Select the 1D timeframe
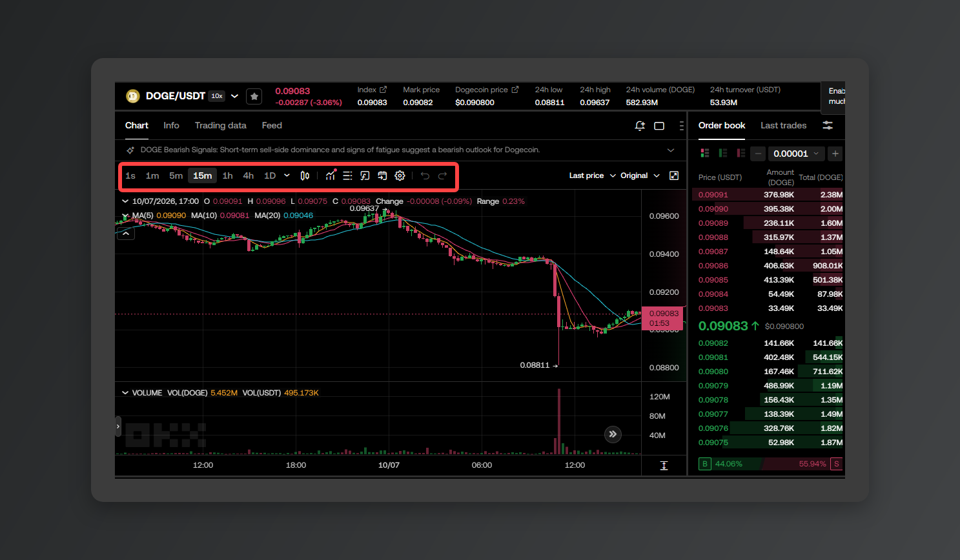Viewport: 960px width, 560px height. click(x=270, y=175)
